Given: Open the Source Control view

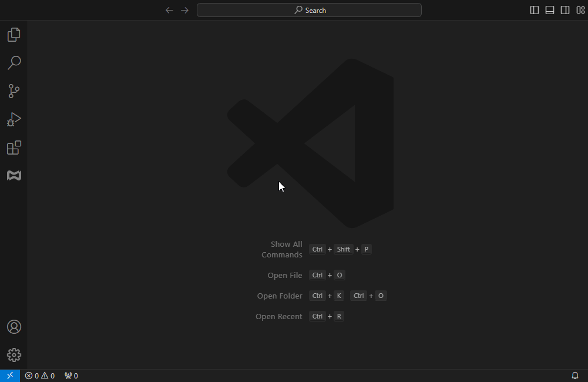Looking at the screenshot, I should (x=14, y=91).
